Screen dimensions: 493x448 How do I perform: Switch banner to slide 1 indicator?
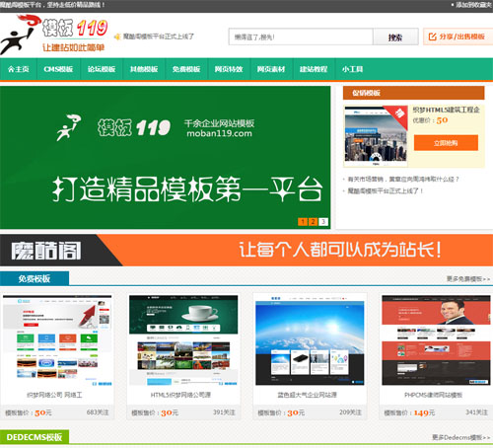coord(303,221)
